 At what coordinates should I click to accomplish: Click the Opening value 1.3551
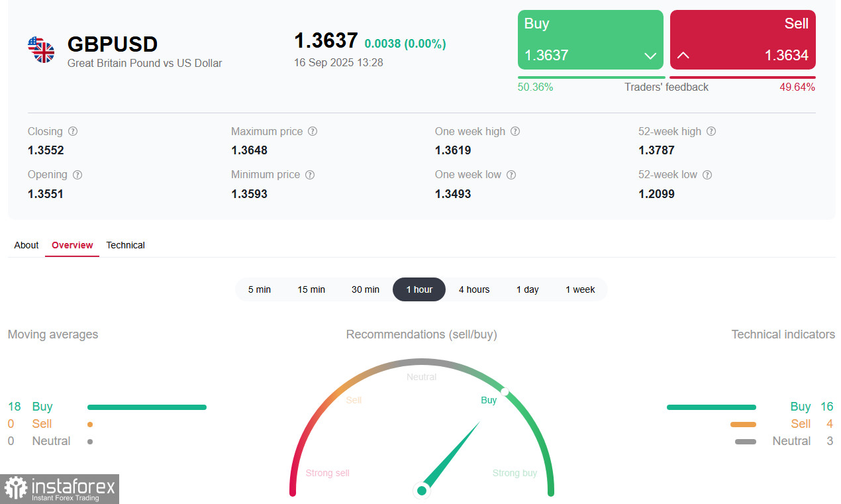click(46, 194)
